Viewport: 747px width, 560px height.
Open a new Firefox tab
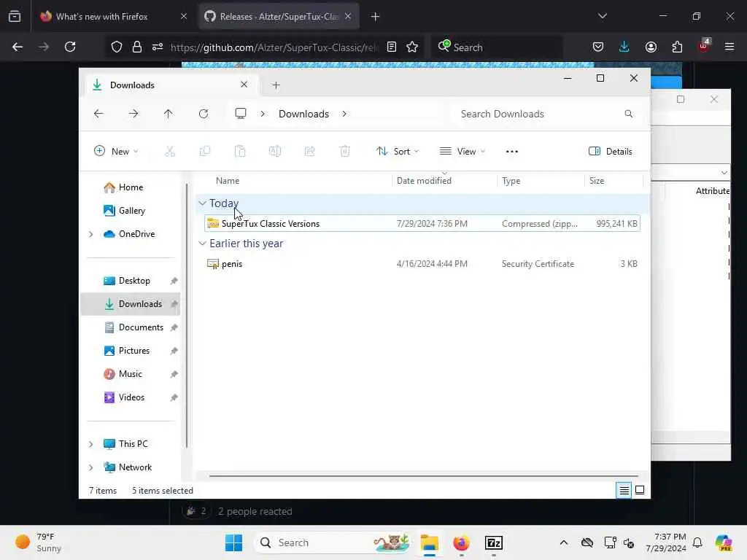coord(376,16)
